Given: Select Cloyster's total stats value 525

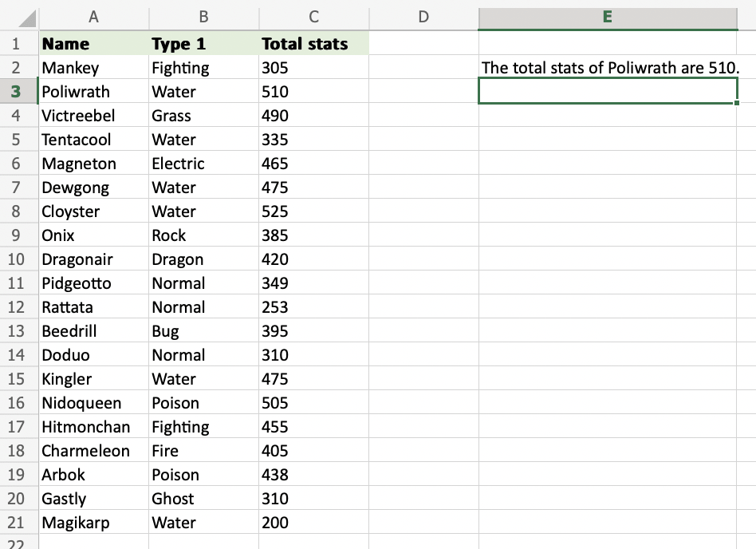Looking at the screenshot, I should (313, 211).
